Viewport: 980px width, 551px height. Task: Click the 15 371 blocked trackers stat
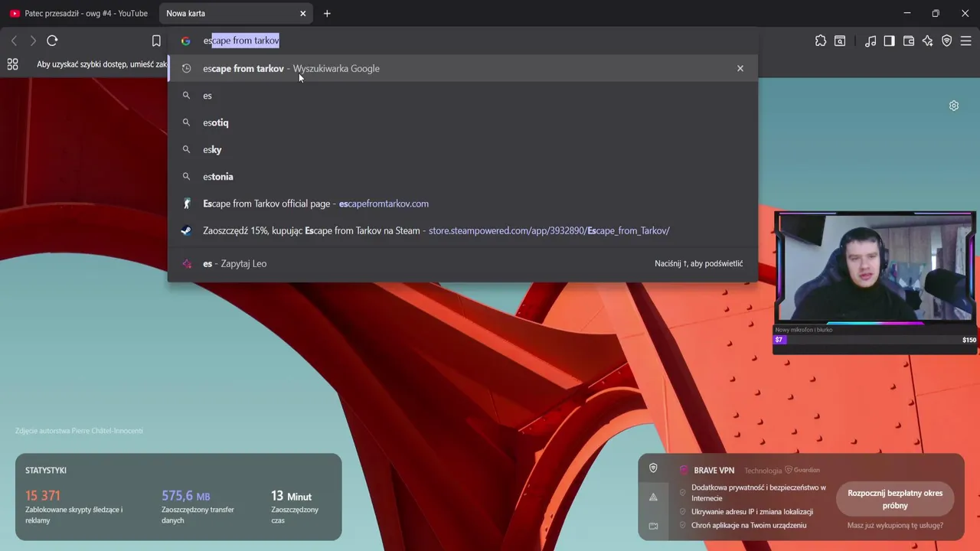point(43,496)
